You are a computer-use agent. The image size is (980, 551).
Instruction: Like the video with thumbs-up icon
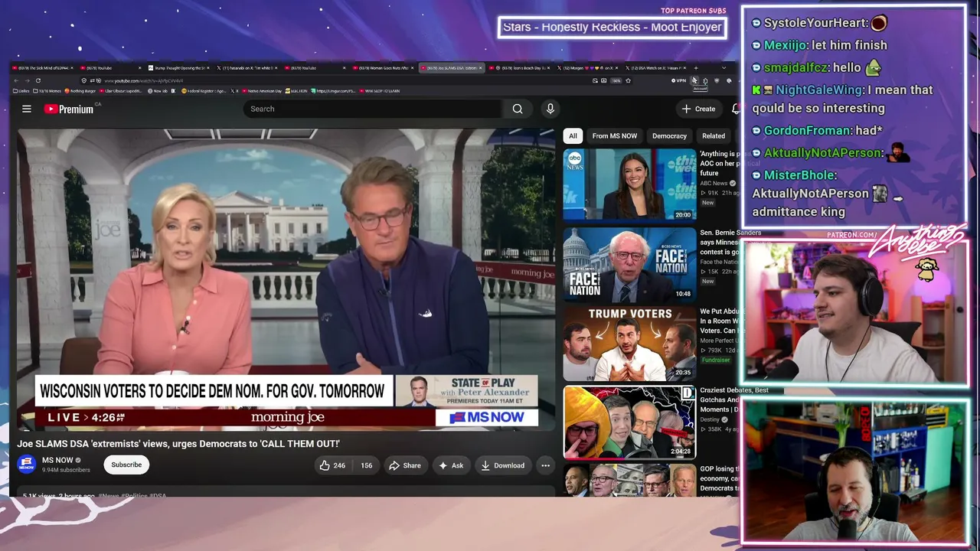click(x=333, y=465)
